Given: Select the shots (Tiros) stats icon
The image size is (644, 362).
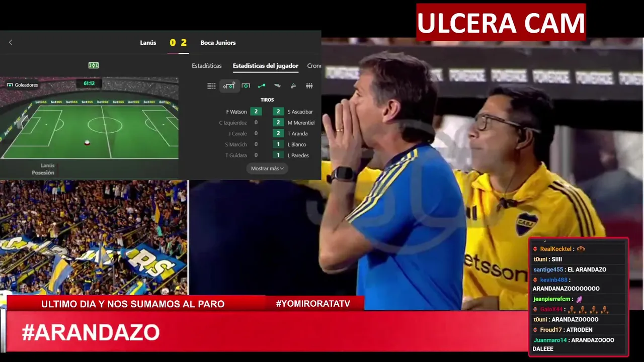Looking at the screenshot, I should click(x=229, y=86).
